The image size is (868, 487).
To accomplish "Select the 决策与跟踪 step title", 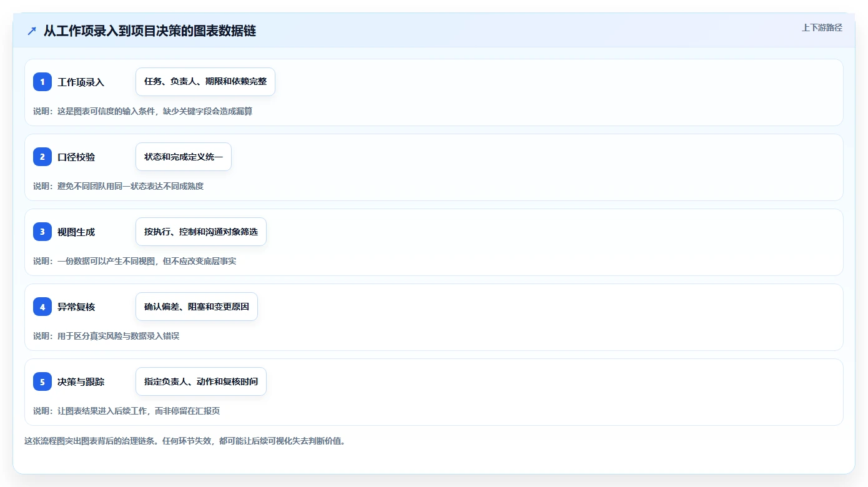I will pyautogui.click(x=81, y=381).
